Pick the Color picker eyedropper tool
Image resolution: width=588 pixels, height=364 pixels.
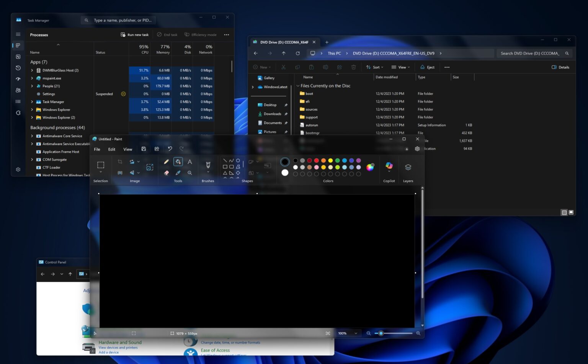[x=178, y=173]
